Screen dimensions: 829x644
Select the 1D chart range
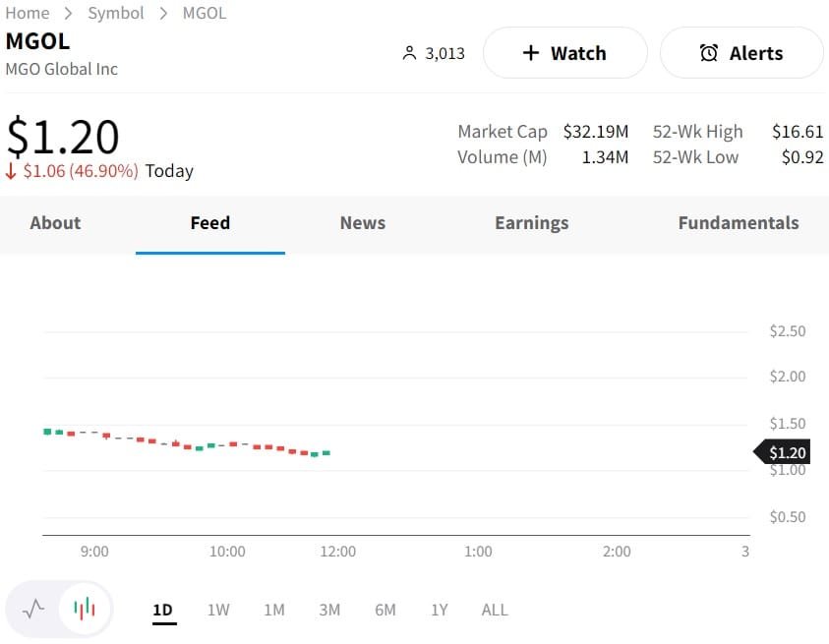162,610
